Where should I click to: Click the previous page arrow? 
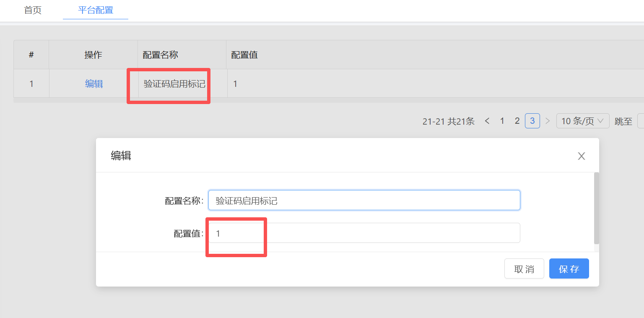[487, 121]
